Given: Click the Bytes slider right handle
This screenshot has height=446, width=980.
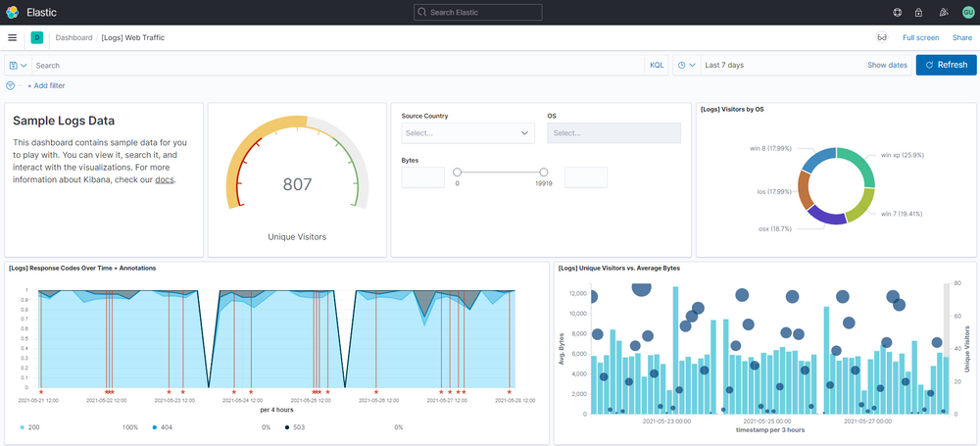Looking at the screenshot, I should pyautogui.click(x=544, y=172).
